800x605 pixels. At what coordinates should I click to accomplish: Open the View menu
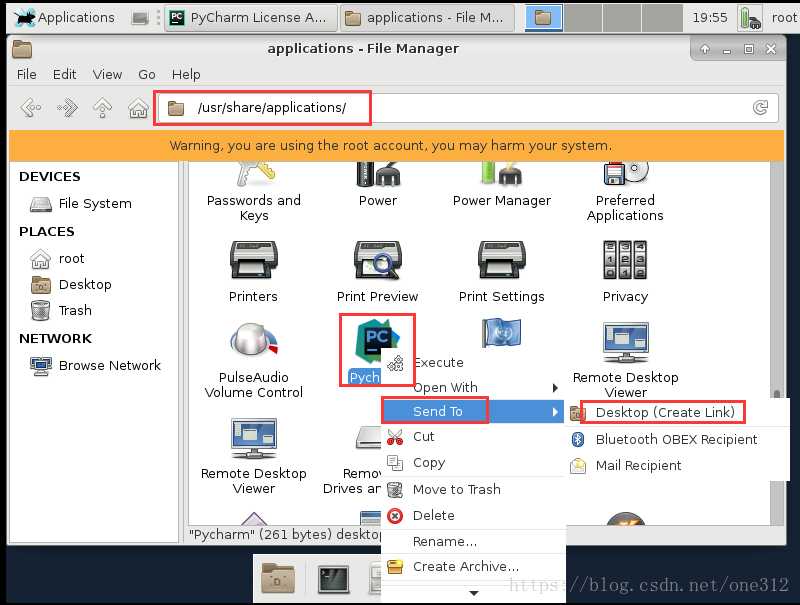(x=107, y=74)
